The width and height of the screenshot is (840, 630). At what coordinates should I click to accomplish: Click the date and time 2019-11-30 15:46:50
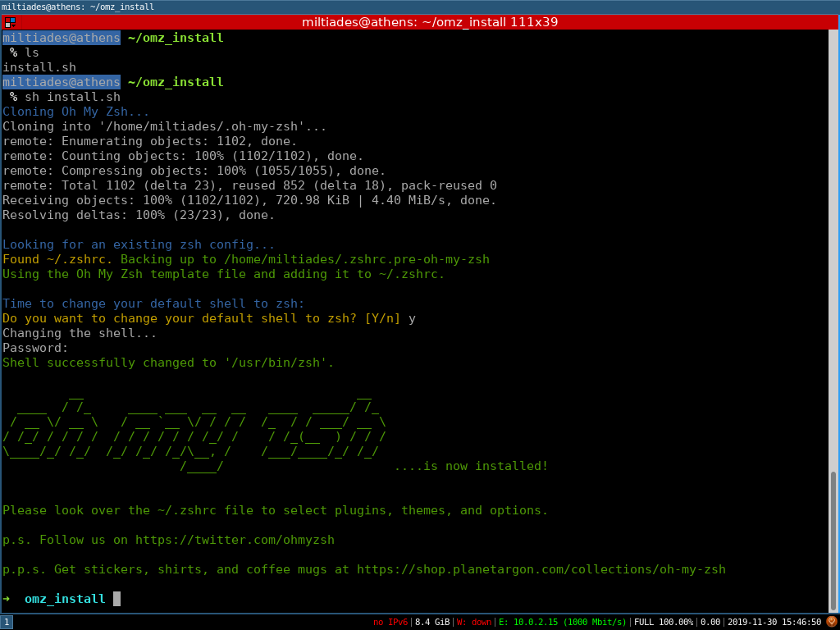click(774, 623)
